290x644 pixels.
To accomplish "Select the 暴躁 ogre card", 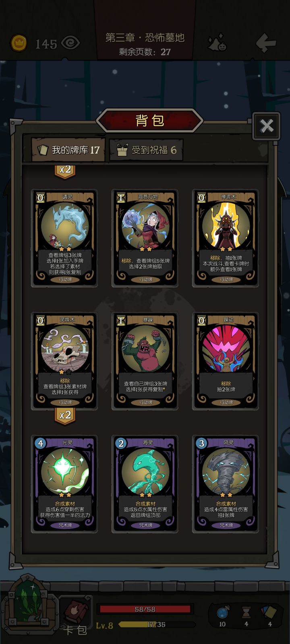I will [145, 361].
